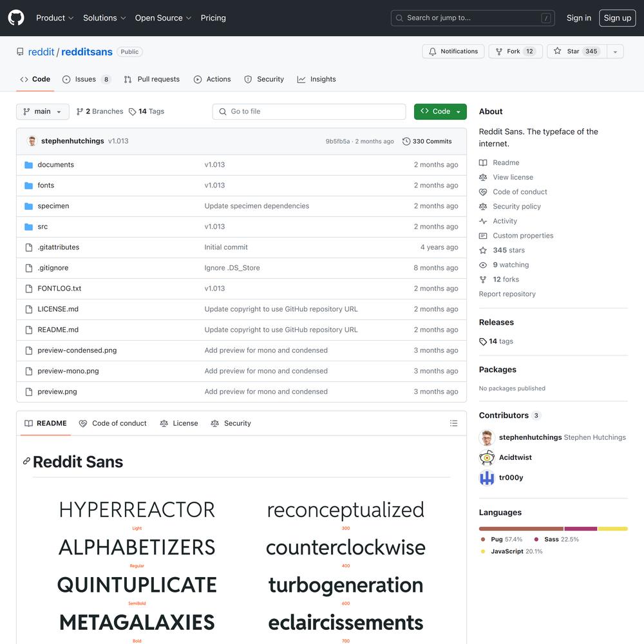This screenshot has height=644, width=644.
Task: Click Sign in
Action: point(579,17)
